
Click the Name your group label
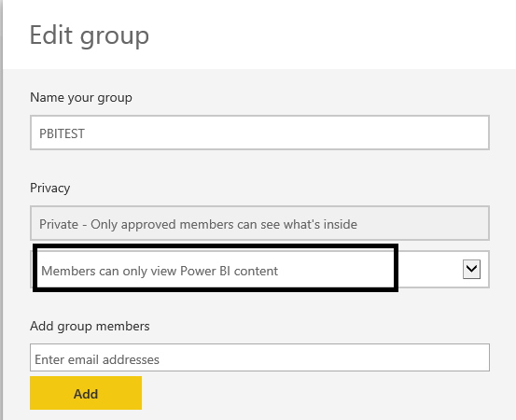[81, 98]
